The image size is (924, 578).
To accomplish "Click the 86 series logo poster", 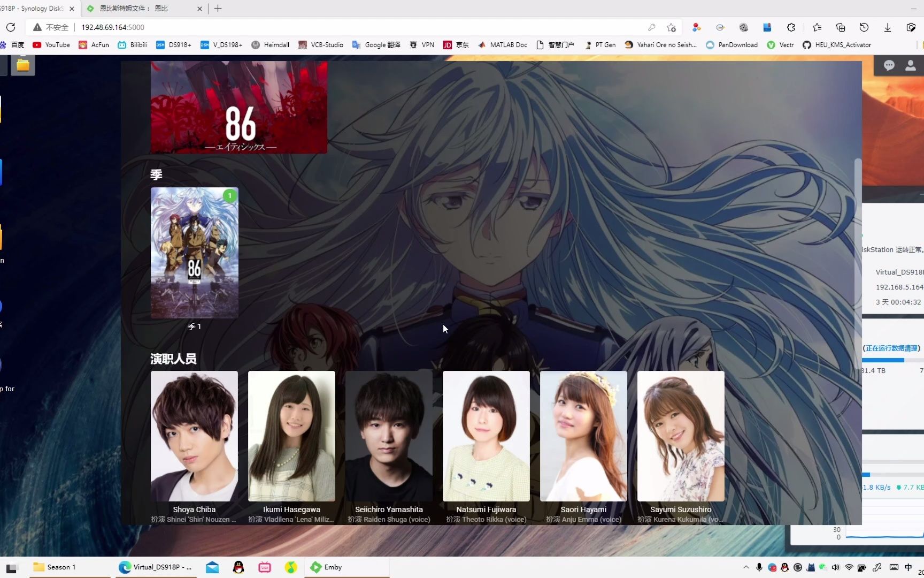I will (239, 107).
